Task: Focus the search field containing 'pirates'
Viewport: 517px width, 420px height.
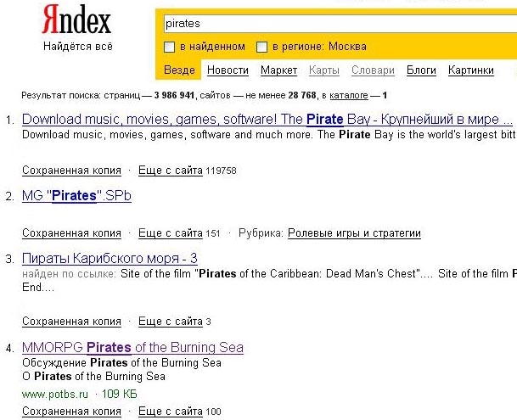Action: point(340,24)
